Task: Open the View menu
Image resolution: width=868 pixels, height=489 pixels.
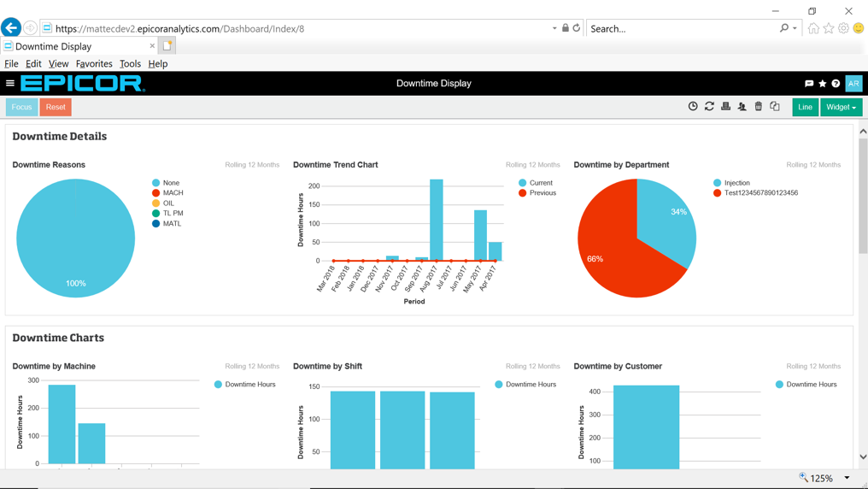Action: point(58,63)
